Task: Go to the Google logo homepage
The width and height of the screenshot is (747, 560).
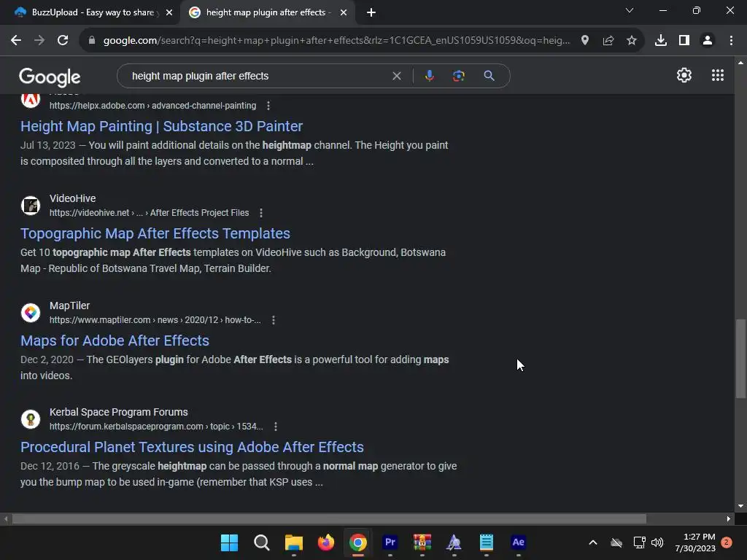Action: point(50,77)
